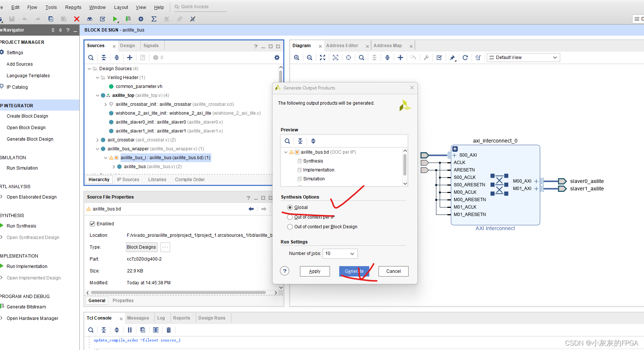Click the Add Sources plus icon

pyautogui.click(x=130, y=58)
